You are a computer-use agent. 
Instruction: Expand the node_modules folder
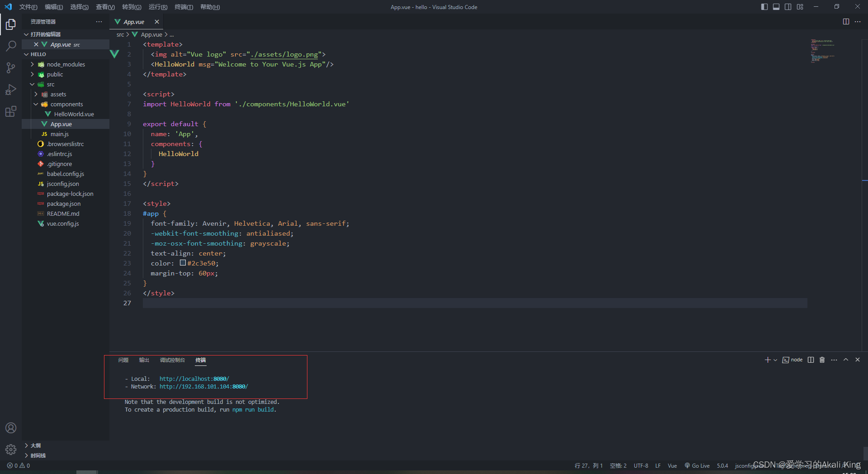click(x=66, y=64)
